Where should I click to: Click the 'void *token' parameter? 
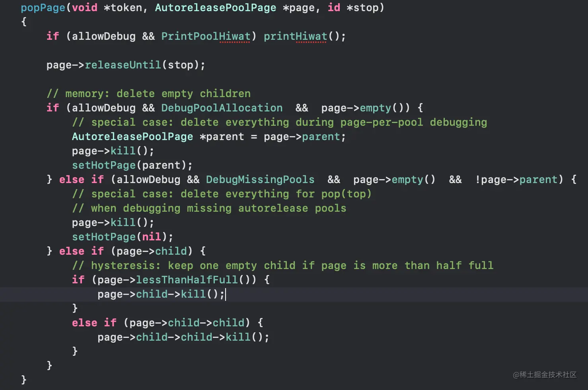click(x=107, y=8)
